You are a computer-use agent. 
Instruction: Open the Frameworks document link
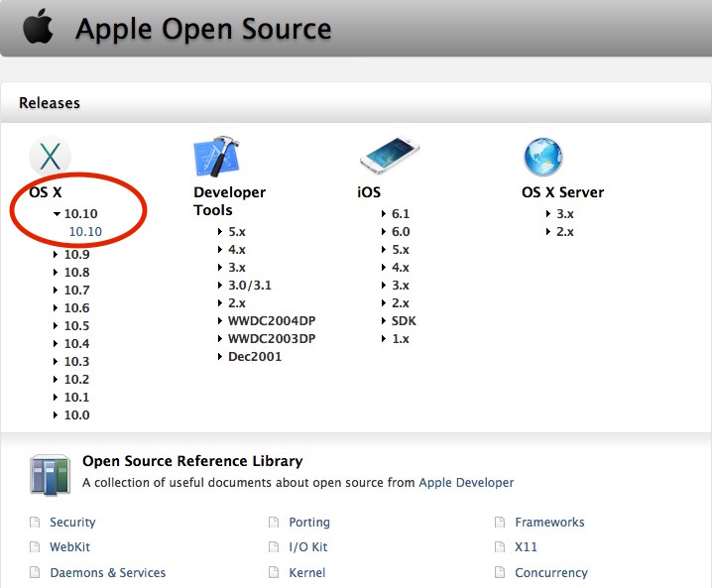549,523
